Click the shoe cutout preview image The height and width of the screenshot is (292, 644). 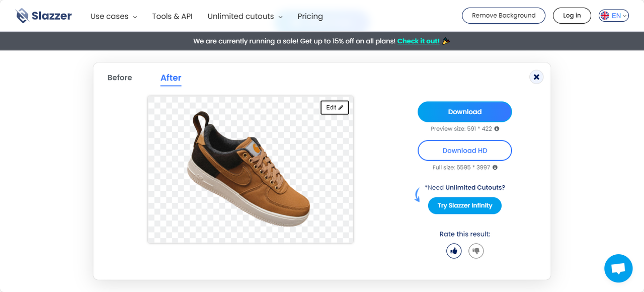[251, 169]
